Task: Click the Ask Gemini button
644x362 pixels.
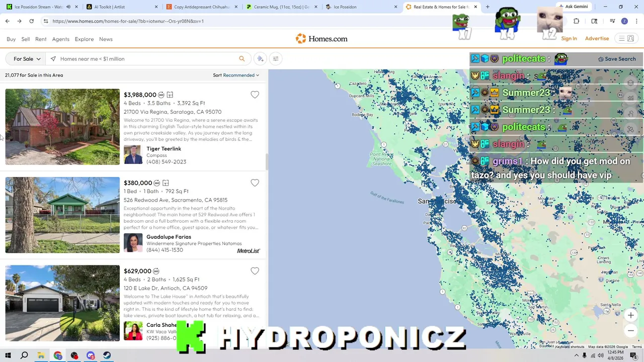Action: tap(574, 7)
